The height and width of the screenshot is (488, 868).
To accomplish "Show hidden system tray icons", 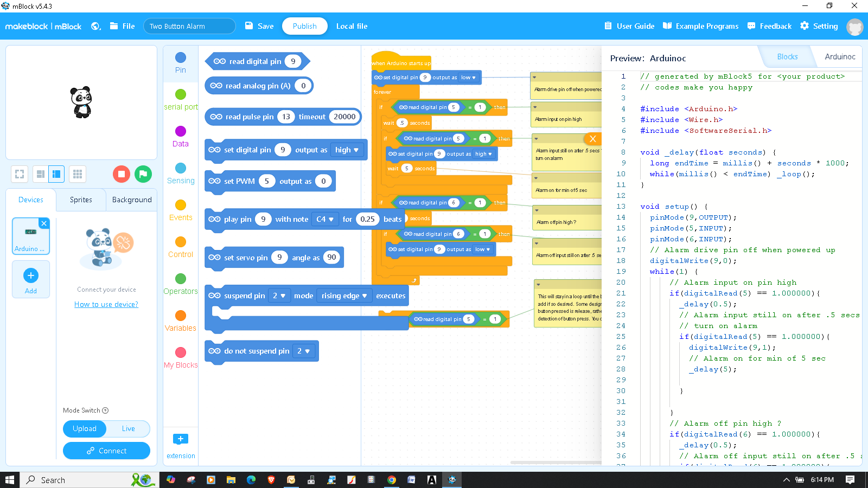I will [786, 480].
